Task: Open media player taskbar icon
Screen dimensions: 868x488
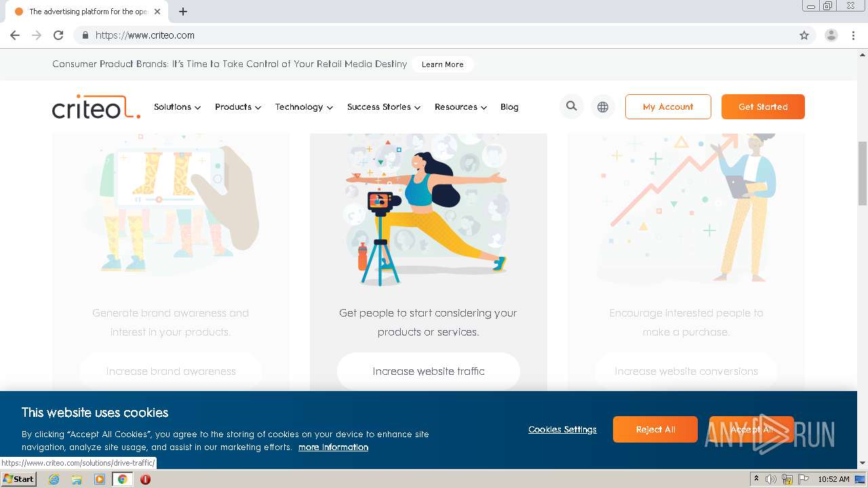Action: tap(100, 479)
